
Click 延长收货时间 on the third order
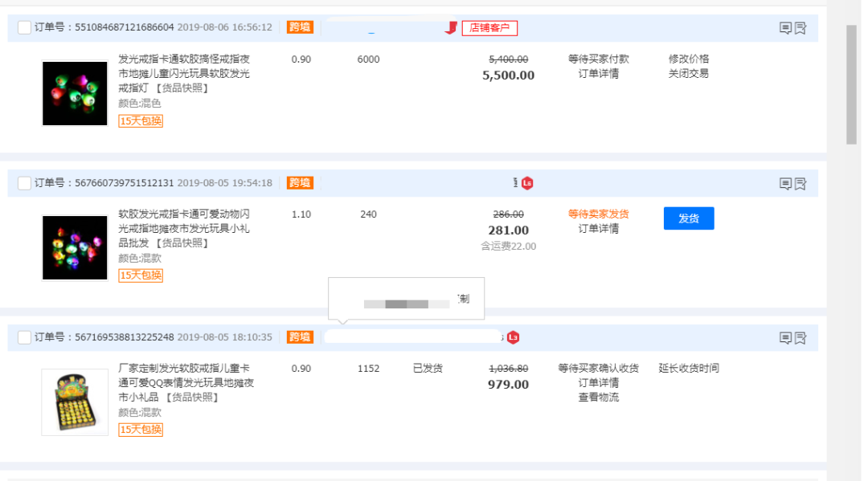click(x=689, y=369)
